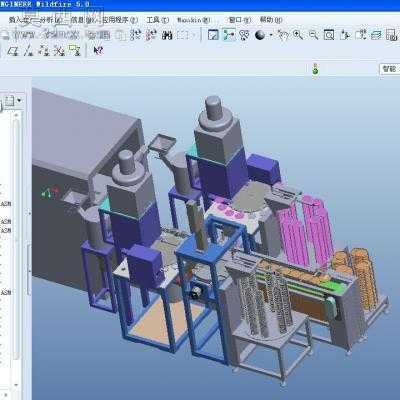
Task: Open the 工具 menu
Action: 158,20
